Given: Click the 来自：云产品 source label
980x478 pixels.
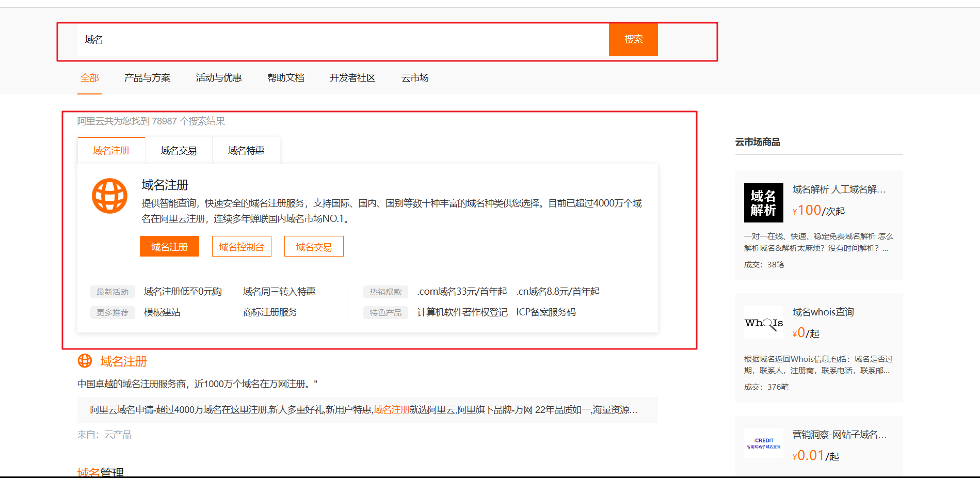Looking at the screenshot, I should click(104, 435).
